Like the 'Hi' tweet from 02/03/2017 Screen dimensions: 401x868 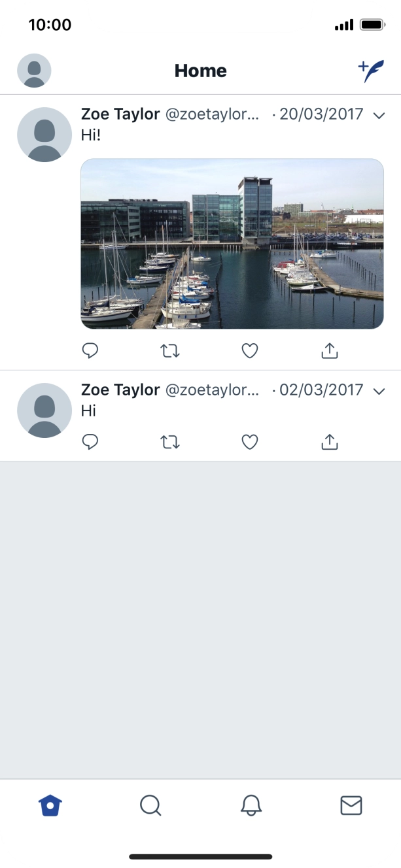tap(249, 442)
